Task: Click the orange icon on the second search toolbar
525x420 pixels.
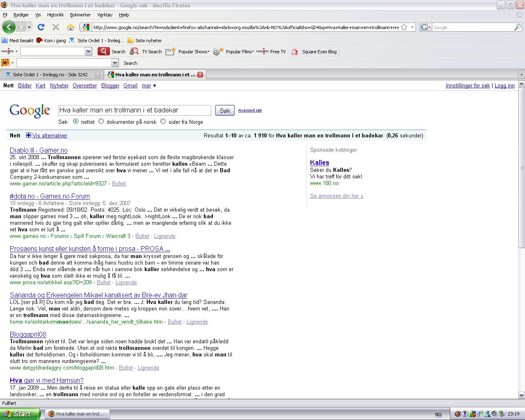Action: 5,63
